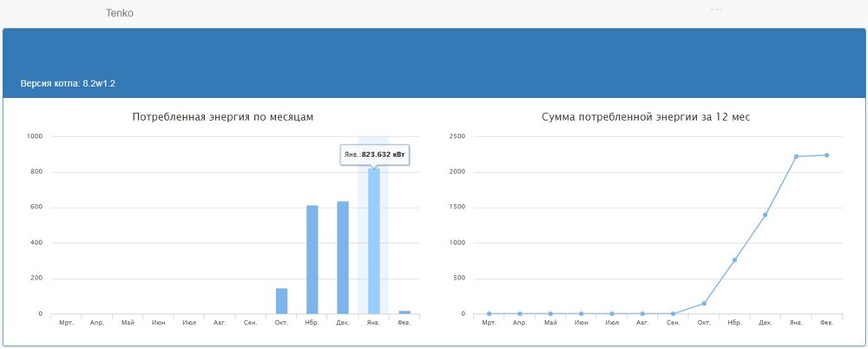Click the 2000 value on line chart y-axis
This screenshot has width=868, height=349.
tap(457, 172)
